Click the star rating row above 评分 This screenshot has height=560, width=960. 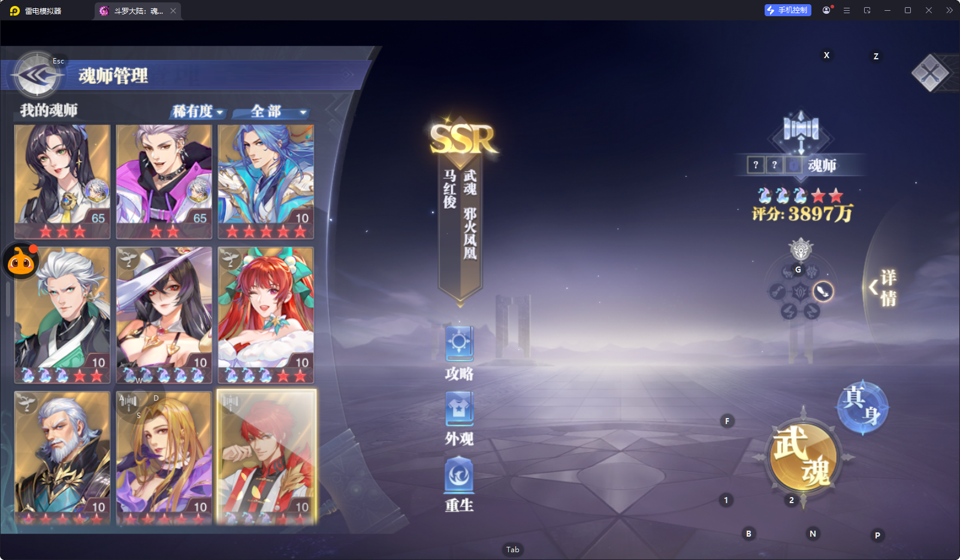tap(801, 195)
